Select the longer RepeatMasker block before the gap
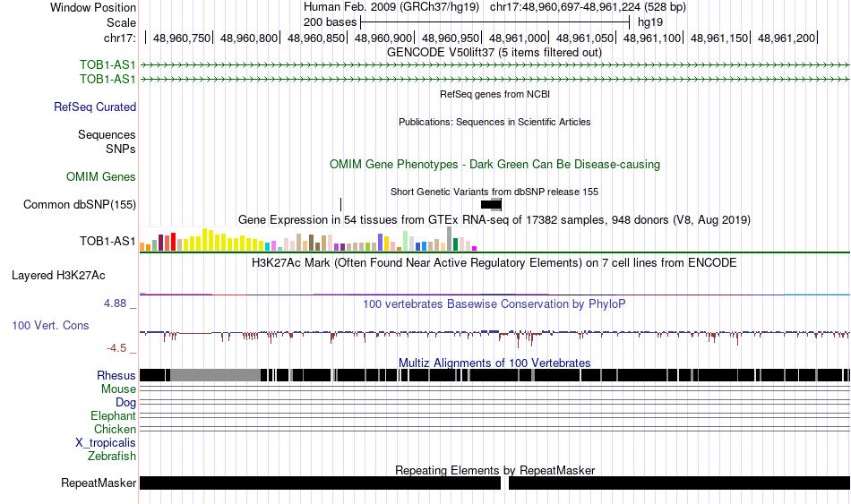Image resolution: width=851 pixels, height=504 pixels. pyautogui.click(x=320, y=483)
